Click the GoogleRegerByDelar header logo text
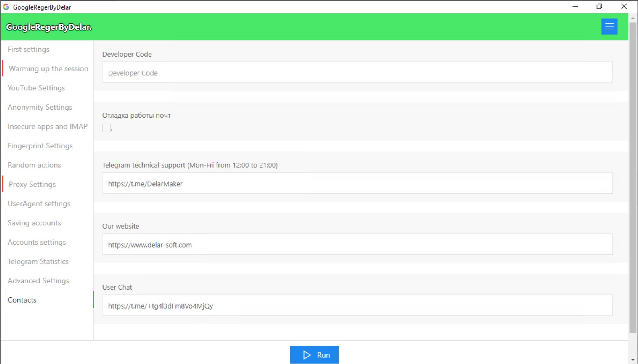The height and width of the screenshot is (364, 638). tap(49, 27)
